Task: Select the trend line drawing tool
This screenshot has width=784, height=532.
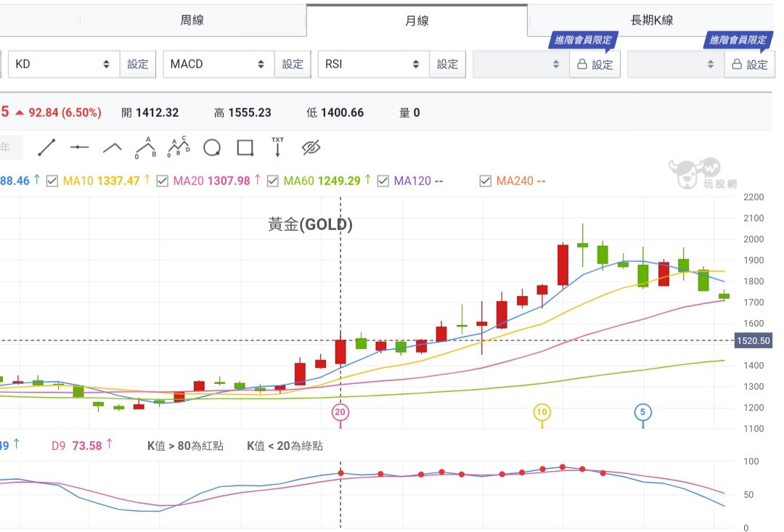Action: click(x=46, y=147)
